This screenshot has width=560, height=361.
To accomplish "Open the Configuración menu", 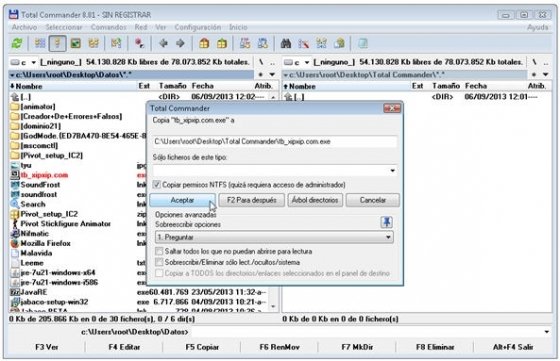I will click(x=198, y=27).
